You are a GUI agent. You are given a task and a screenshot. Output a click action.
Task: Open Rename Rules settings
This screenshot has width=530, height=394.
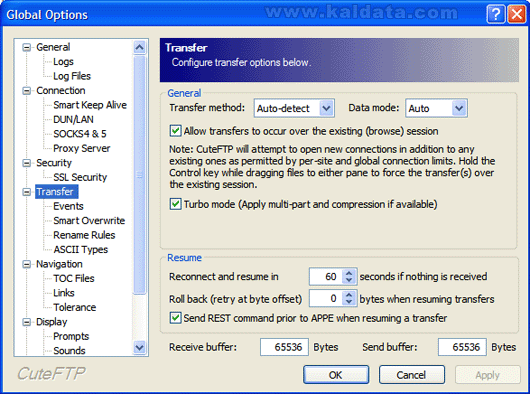pos(84,235)
